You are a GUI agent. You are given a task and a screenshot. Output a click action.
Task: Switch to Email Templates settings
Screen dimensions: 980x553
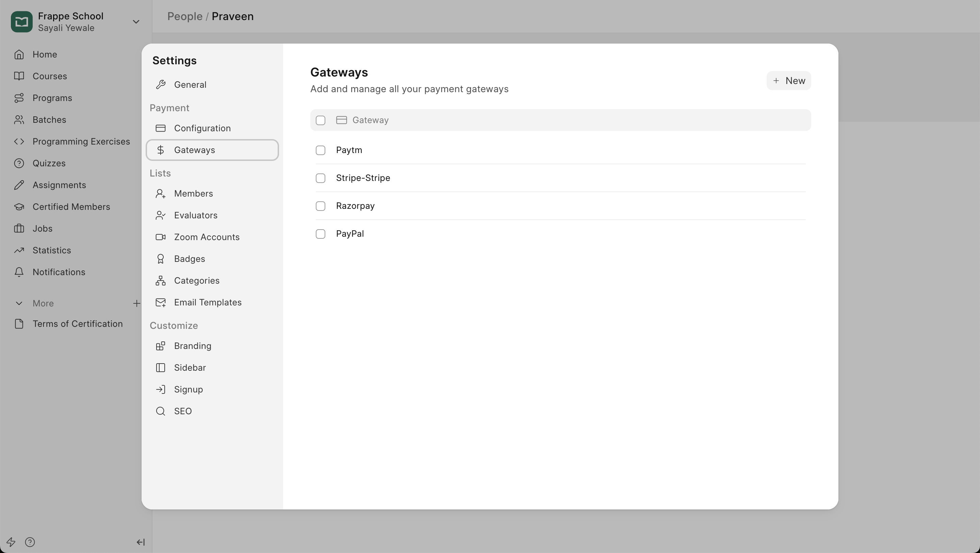click(207, 302)
